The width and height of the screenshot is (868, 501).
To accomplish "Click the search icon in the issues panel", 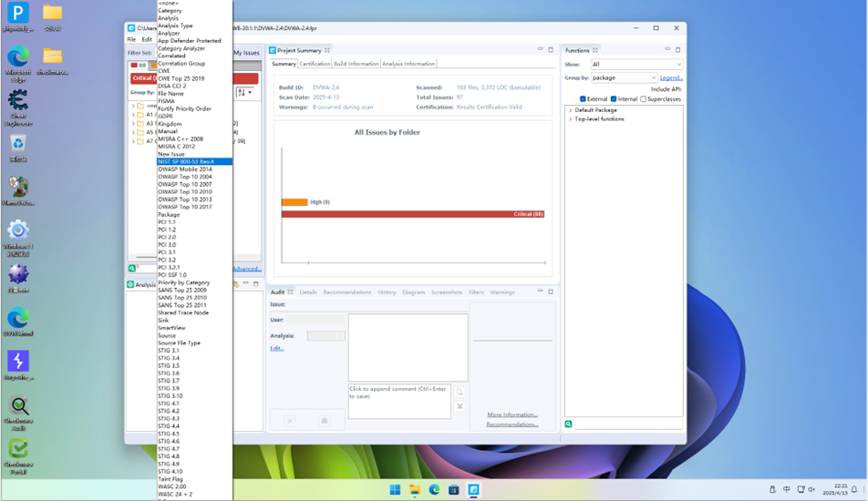I will (x=132, y=268).
